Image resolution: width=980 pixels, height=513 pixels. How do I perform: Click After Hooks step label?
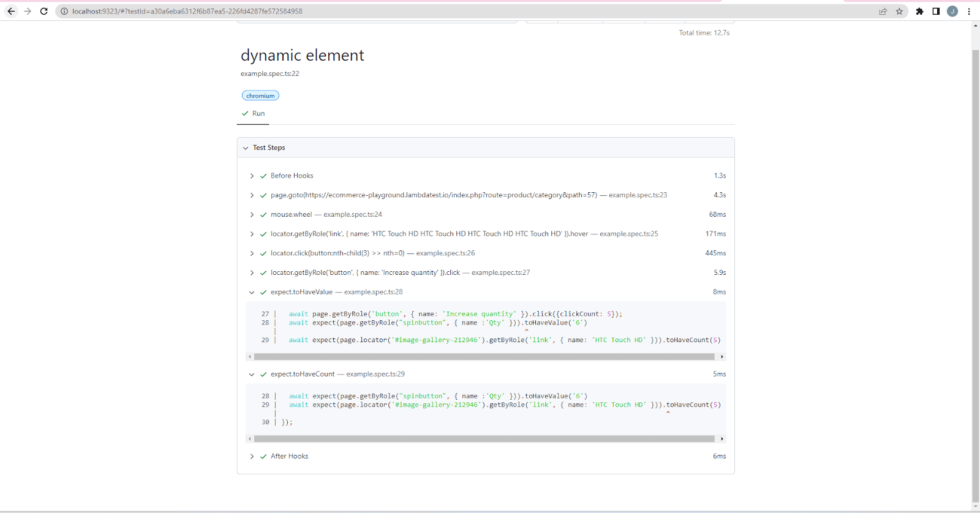[x=290, y=456]
